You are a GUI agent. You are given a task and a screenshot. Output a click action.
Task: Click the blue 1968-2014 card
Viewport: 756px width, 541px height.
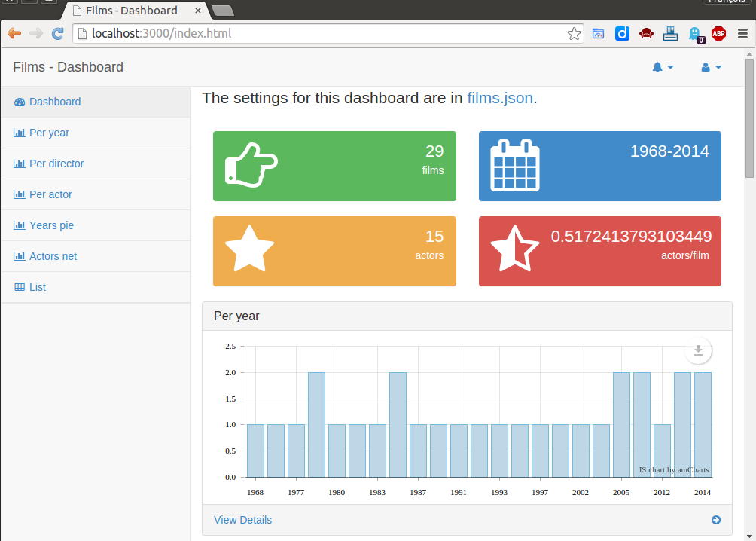click(x=600, y=166)
